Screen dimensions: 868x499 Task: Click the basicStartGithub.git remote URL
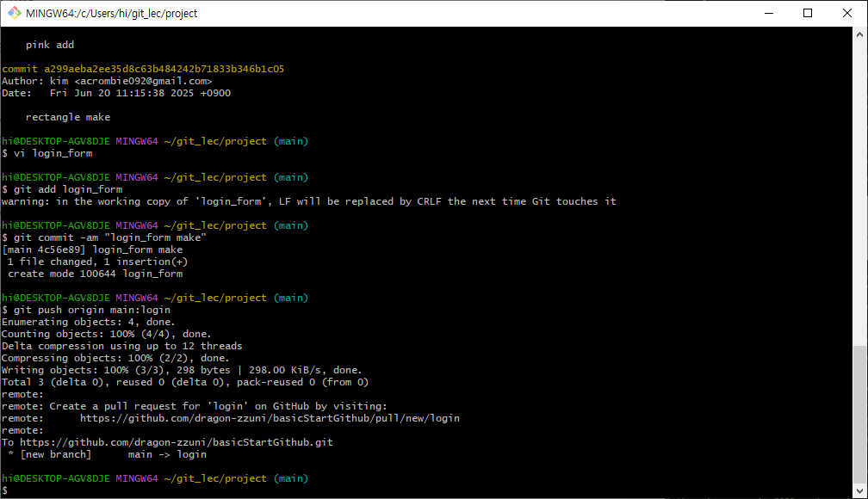[176, 442]
